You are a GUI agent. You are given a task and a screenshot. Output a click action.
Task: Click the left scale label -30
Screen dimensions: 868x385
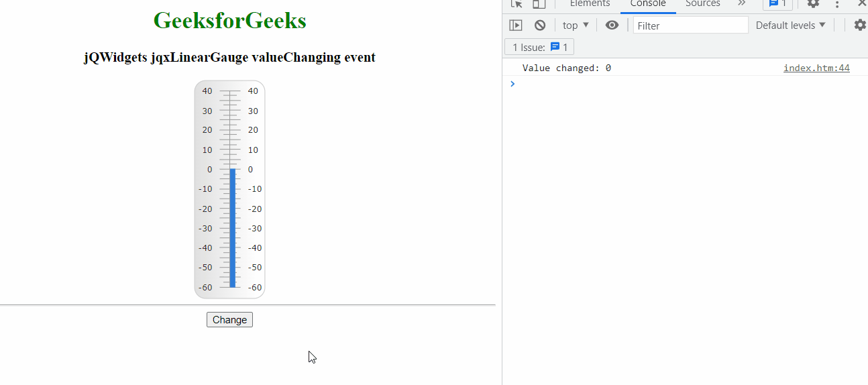tap(205, 229)
